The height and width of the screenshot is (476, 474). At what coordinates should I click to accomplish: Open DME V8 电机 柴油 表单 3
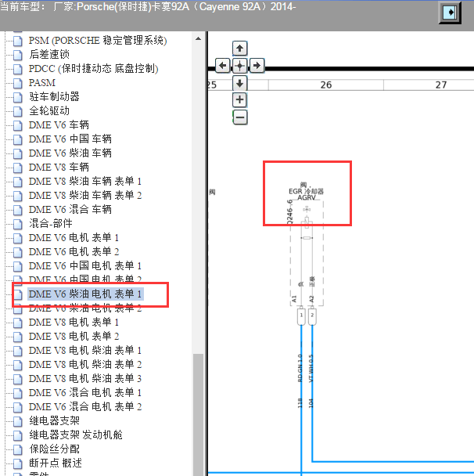[x=85, y=379]
